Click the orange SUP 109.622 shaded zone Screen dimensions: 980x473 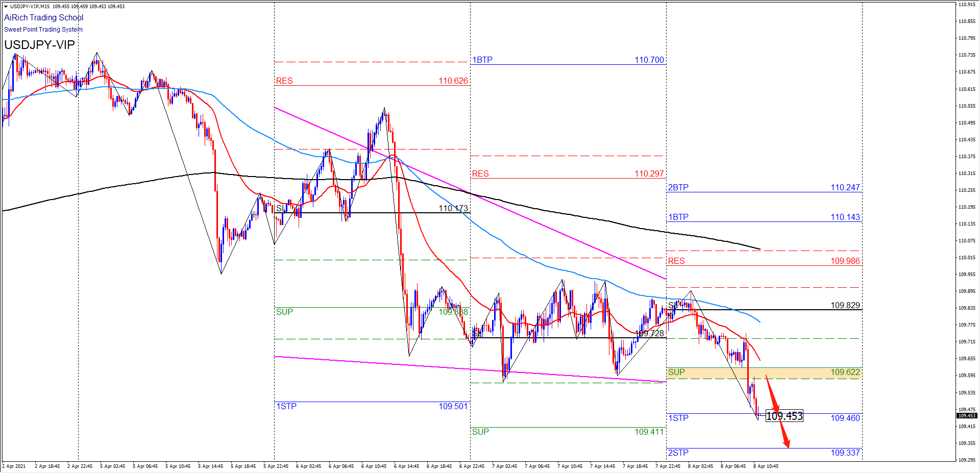tap(764, 373)
